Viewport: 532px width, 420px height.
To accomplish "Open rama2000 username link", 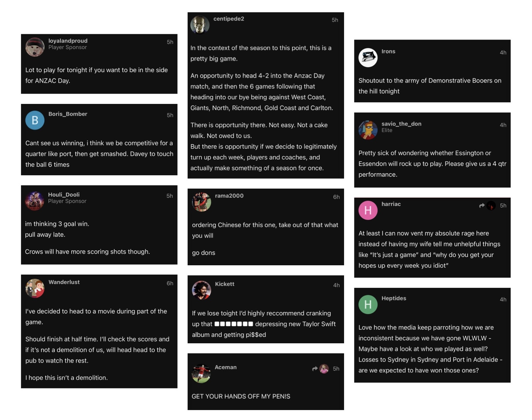I will tap(229, 196).
